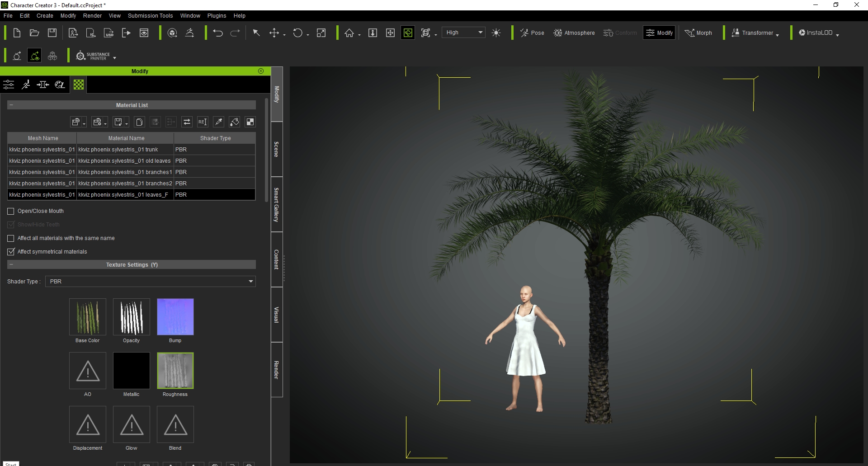
Task: Click the Save Project disk icon
Action: click(52, 33)
